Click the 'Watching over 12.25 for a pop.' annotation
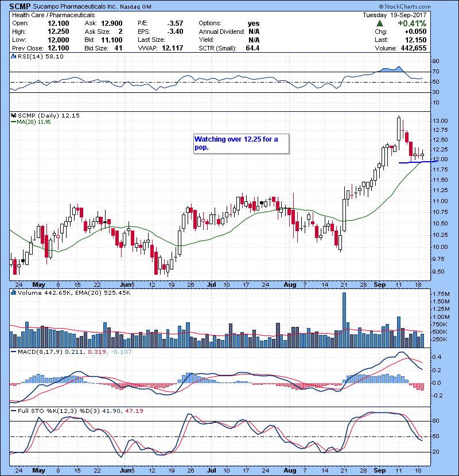459x476 pixels. pyautogui.click(x=241, y=143)
